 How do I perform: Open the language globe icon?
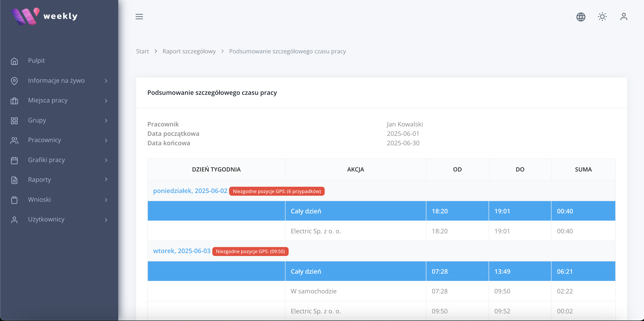580,17
